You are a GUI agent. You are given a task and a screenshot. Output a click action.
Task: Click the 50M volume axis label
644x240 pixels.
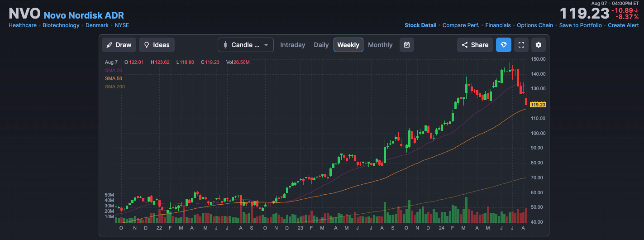pyautogui.click(x=109, y=195)
